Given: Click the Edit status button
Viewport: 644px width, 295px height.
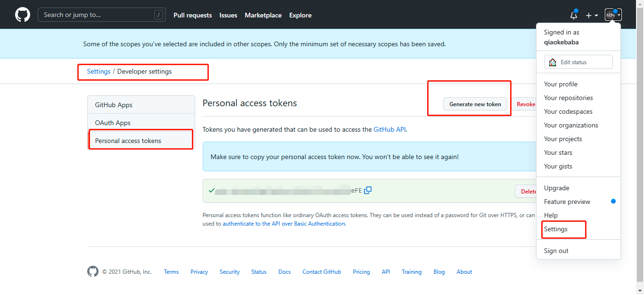Looking at the screenshot, I should coord(578,62).
